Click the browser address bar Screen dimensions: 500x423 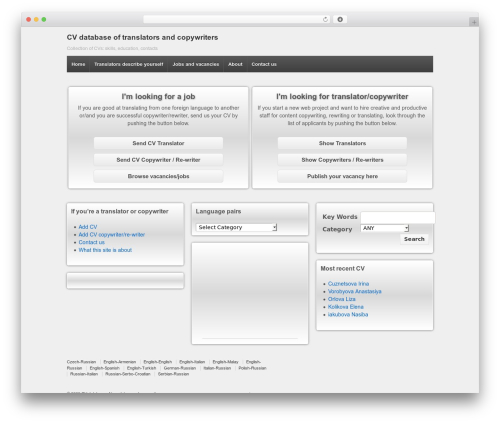pos(236,20)
